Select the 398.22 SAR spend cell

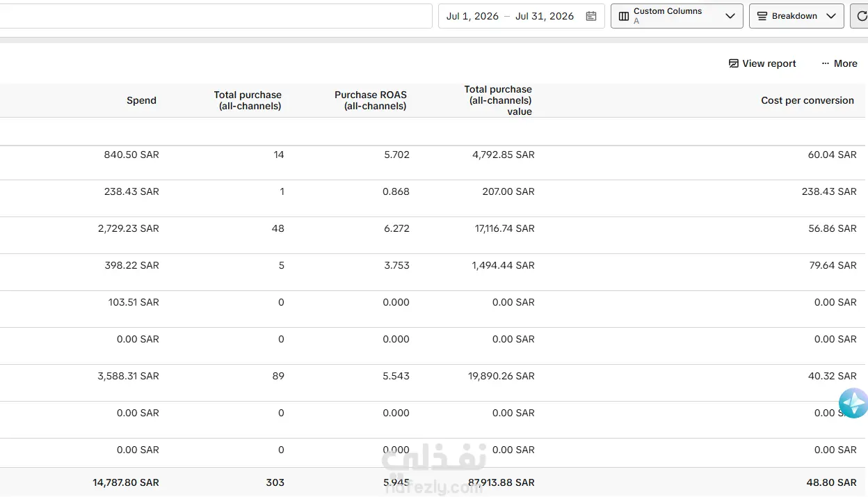coord(131,265)
